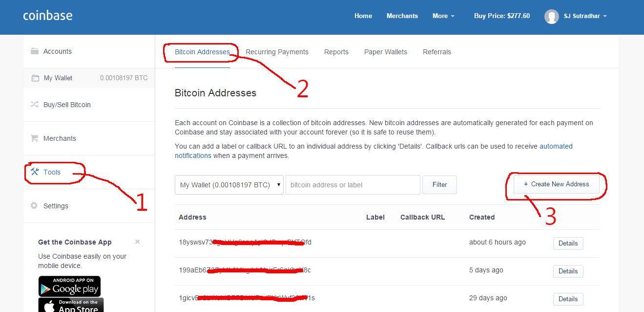This screenshot has height=312, width=644.
Task: Expand the More dropdown in header
Action: [x=443, y=16]
